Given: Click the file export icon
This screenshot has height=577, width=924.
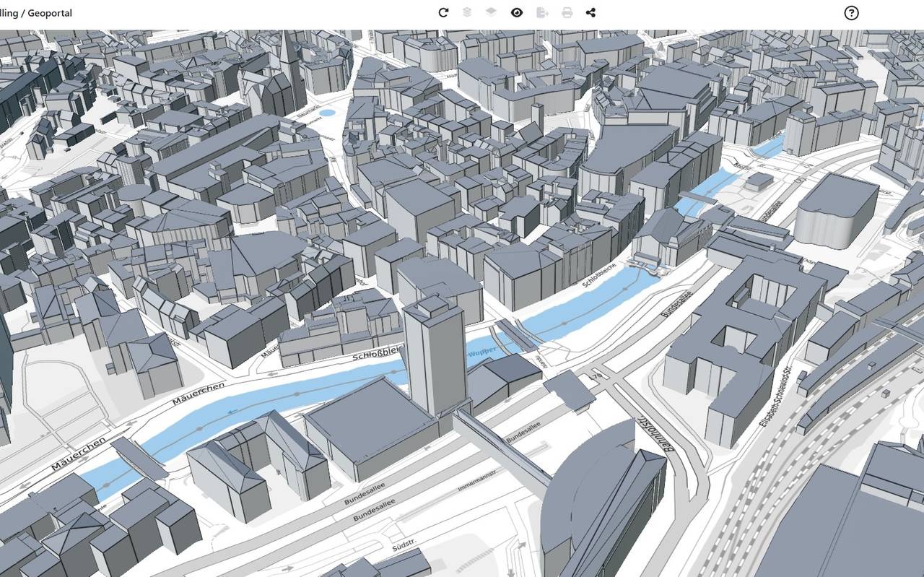Looking at the screenshot, I should click(543, 12).
